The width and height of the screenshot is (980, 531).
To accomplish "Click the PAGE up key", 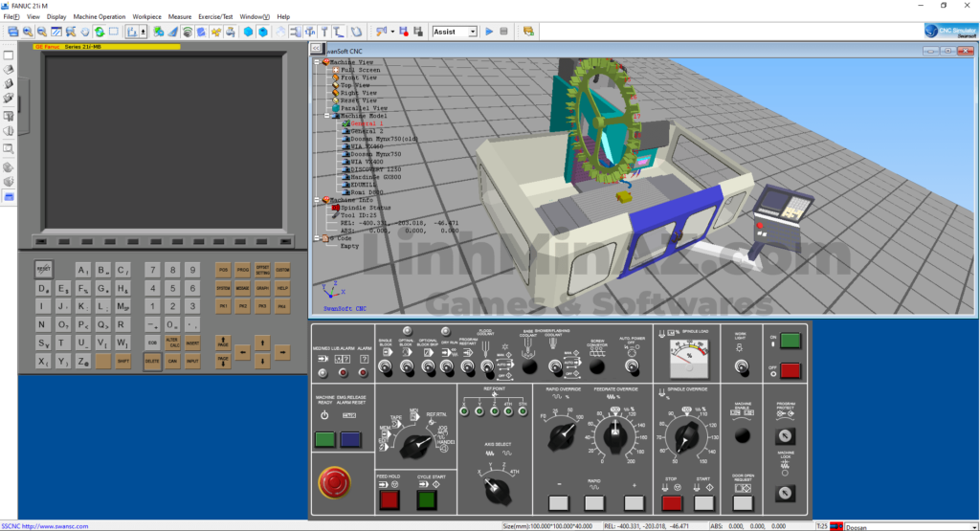I will click(x=222, y=343).
